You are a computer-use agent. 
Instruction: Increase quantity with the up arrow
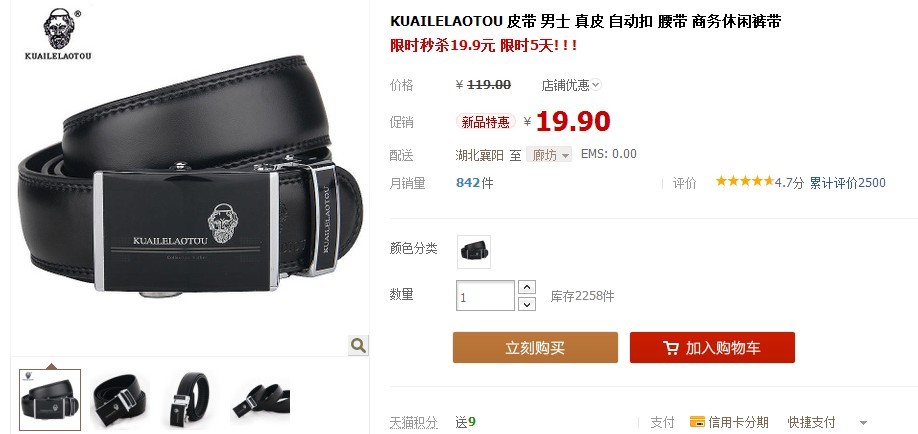(x=527, y=287)
